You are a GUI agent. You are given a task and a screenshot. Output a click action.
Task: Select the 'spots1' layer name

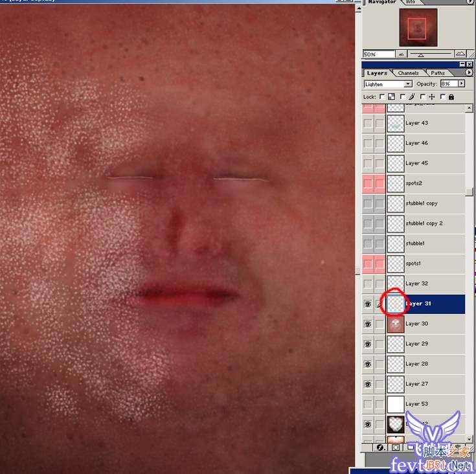413,264
